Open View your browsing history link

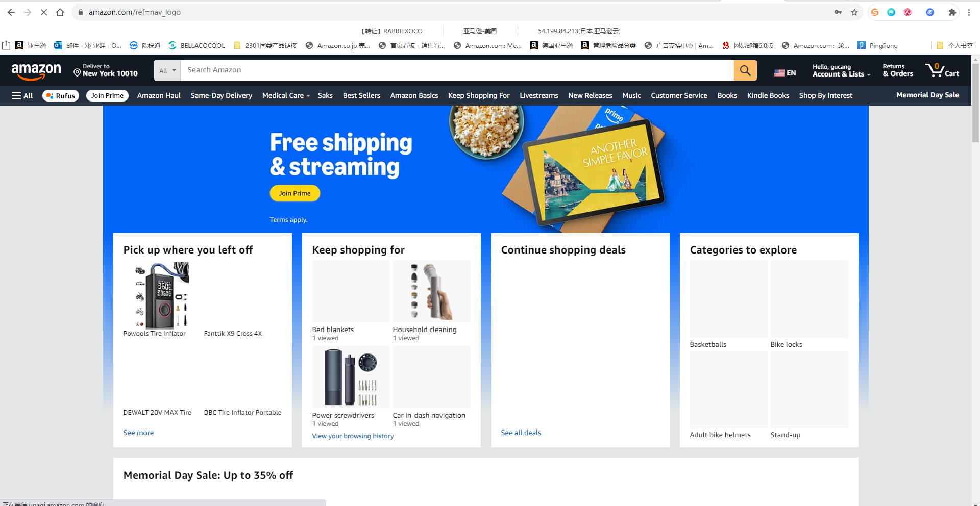[353, 436]
